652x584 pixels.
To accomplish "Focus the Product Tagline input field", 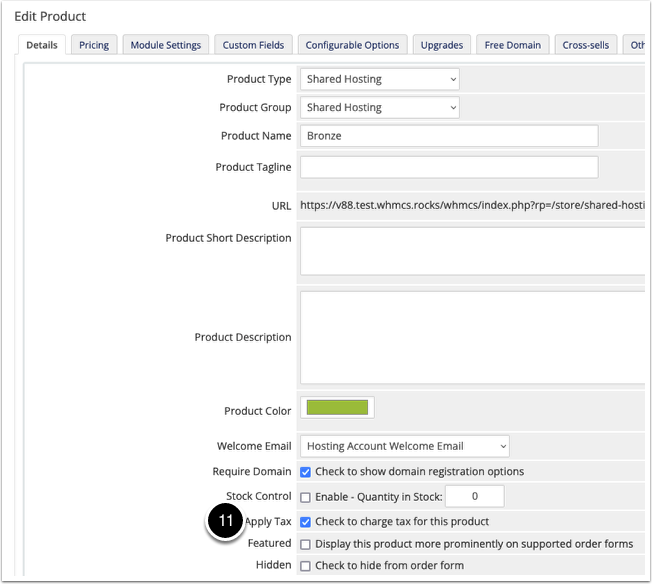I will click(449, 167).
